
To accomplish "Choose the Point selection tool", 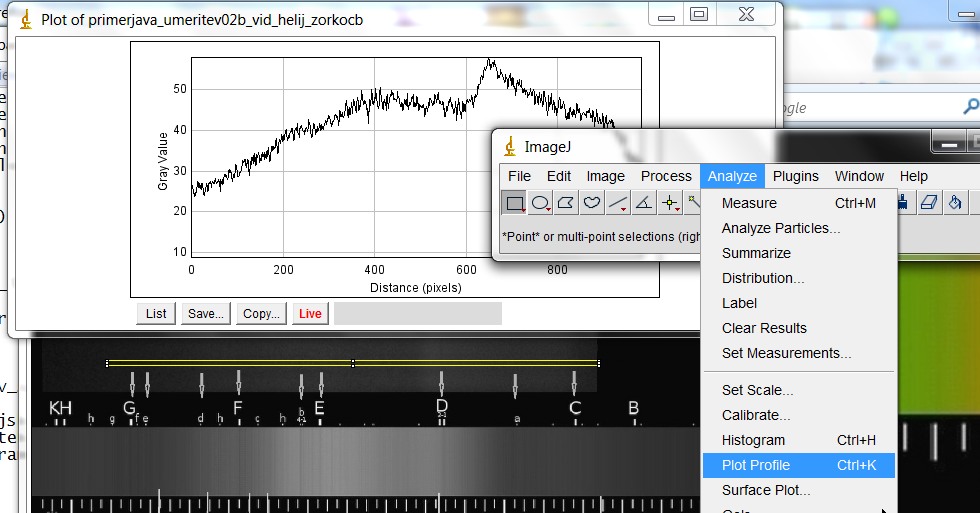I will 670,203.
